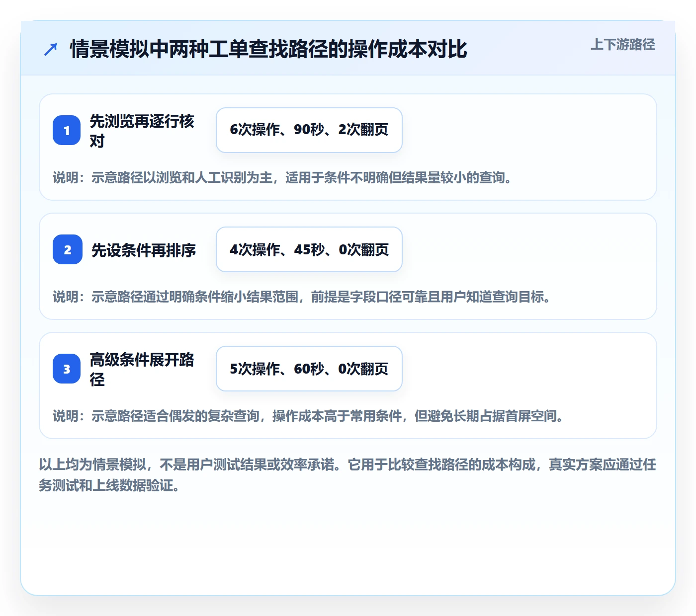Select the 先浏览再逐行核对 heading

tap(142, 131)
